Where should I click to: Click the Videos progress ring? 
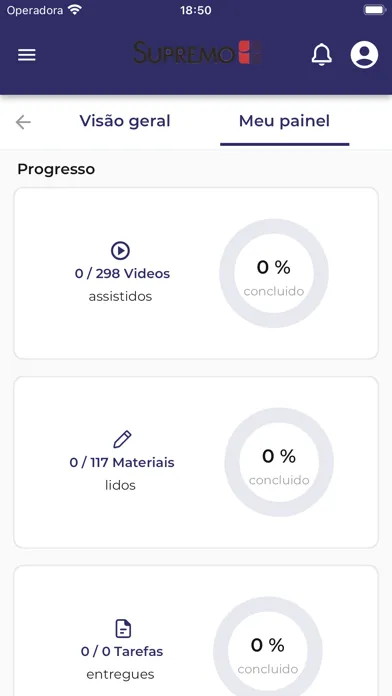pyautogui.click(x=274, y=273)
